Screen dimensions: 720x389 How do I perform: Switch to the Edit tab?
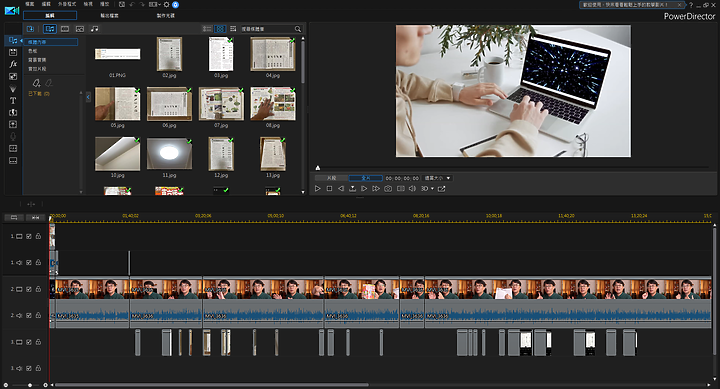pyautogui.click(x=50, y=16)
